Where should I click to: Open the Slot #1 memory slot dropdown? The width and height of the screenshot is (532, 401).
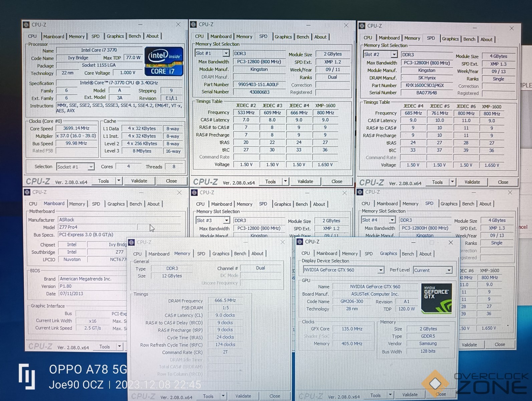tap(226, 53)
